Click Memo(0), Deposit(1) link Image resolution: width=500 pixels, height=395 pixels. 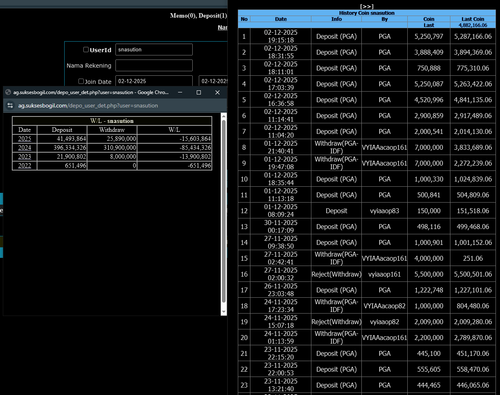pyautogui.click(x=198, y=16)
